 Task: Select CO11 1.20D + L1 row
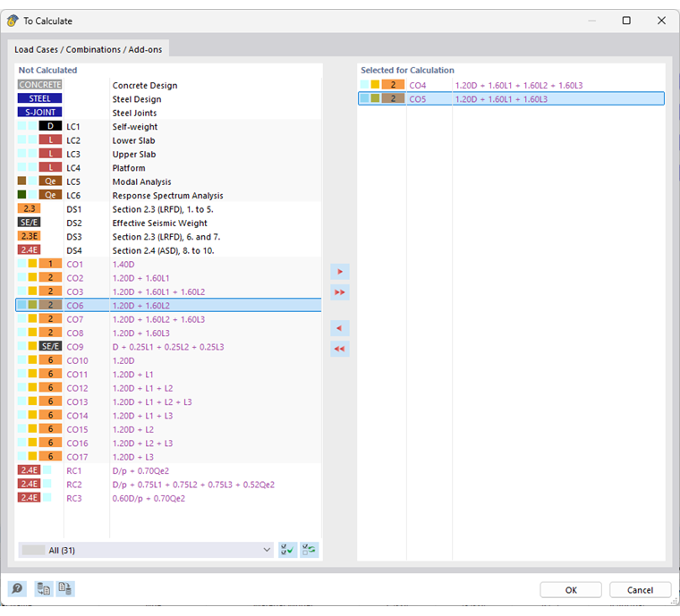pos(168,375)
